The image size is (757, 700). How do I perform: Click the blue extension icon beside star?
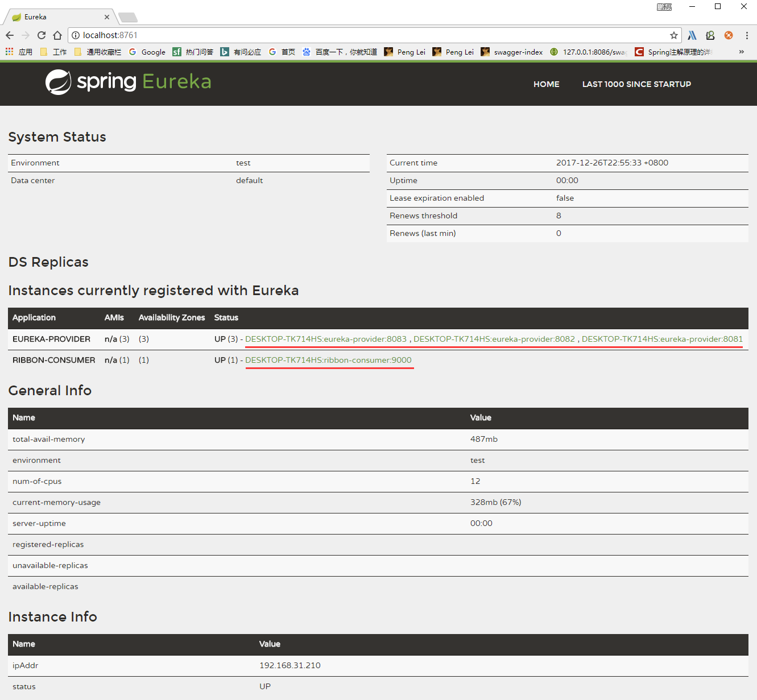tap(692, 35)
